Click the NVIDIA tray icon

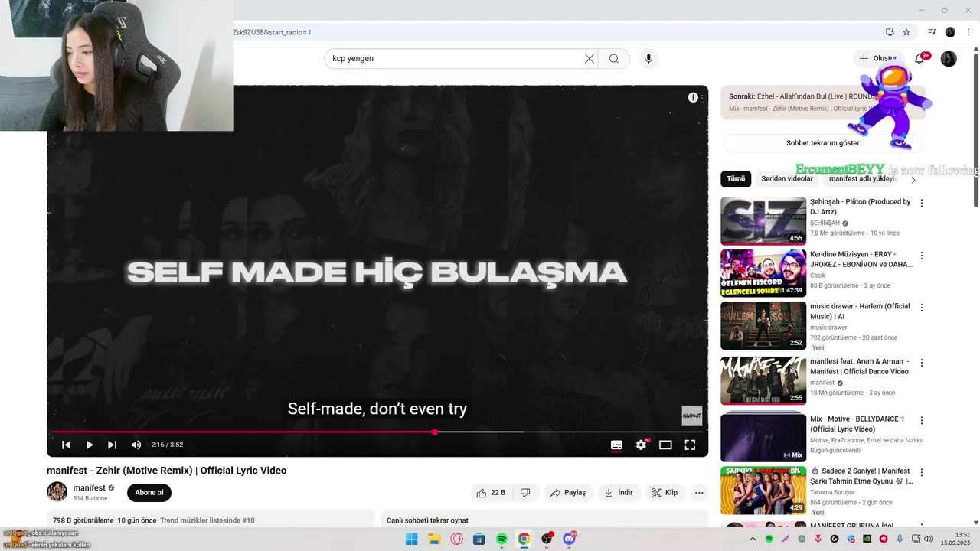pyautogui.click(x=867, y=539)
